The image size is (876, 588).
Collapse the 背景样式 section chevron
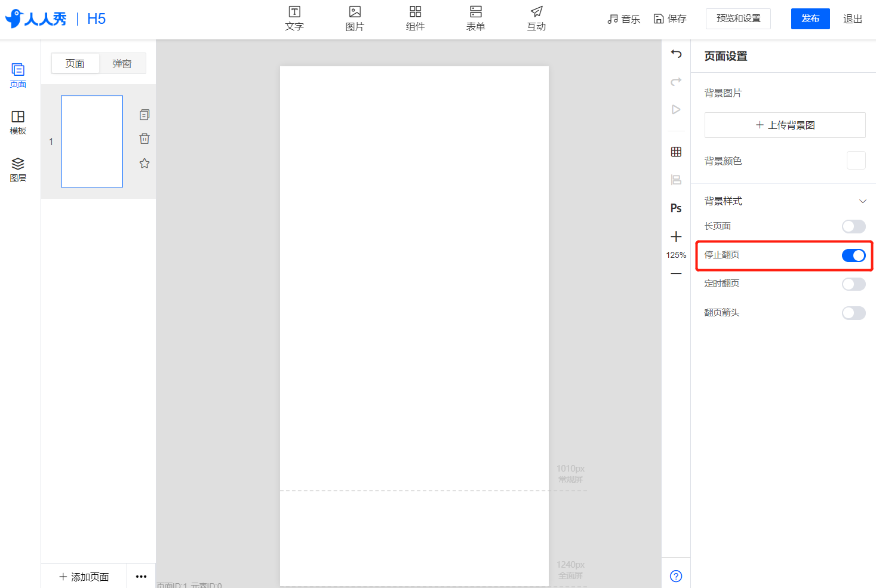coord(862,201)
